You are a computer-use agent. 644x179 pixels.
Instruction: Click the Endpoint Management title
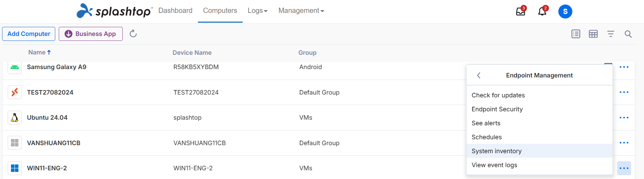click(539, 75)
